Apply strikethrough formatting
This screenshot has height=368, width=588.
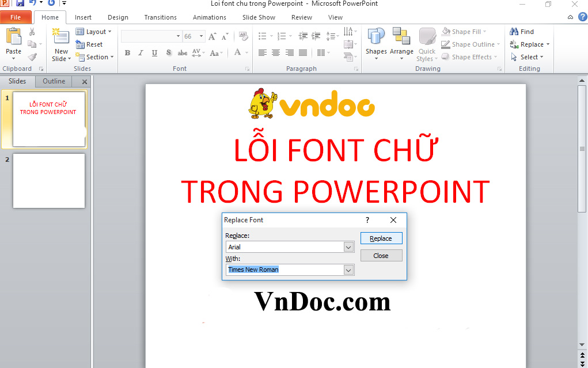[x=182, y=52]
